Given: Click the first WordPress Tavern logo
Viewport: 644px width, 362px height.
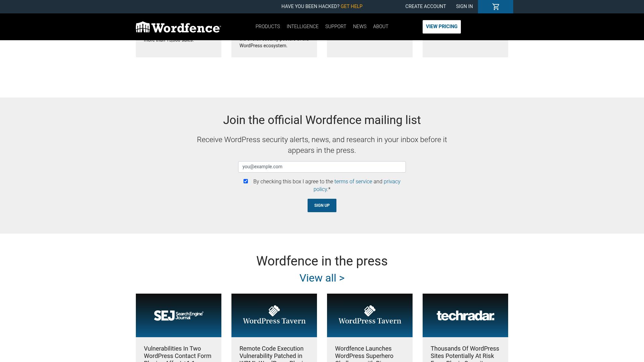Looking at the screenshot, I should [274, 315].
